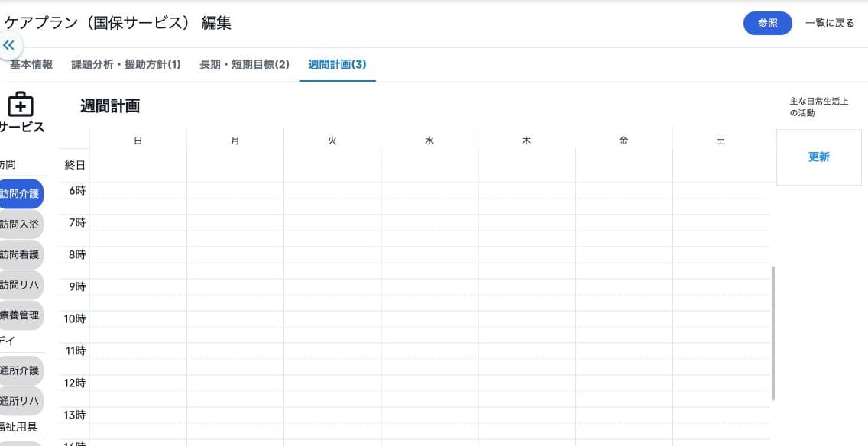Screen dimensions: 868x446
Task: Click the 日 column header
Action: [138, 141]
